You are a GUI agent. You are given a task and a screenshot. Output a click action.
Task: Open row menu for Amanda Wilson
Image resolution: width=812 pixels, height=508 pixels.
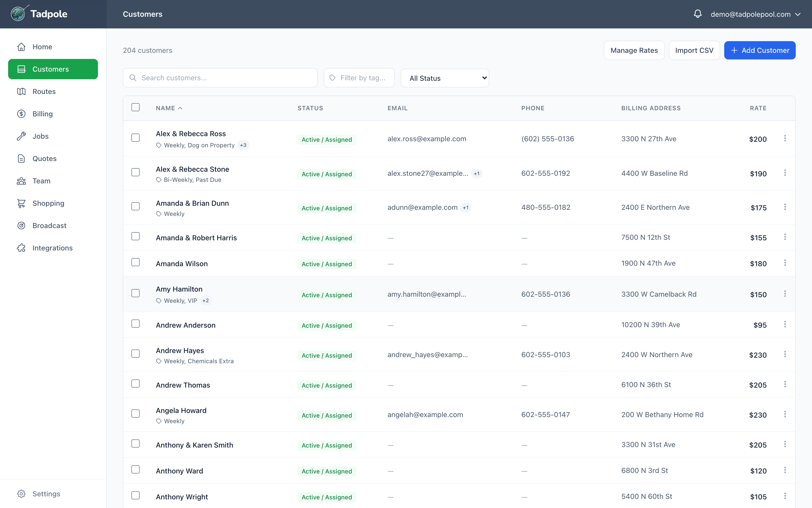coord(785,263)
